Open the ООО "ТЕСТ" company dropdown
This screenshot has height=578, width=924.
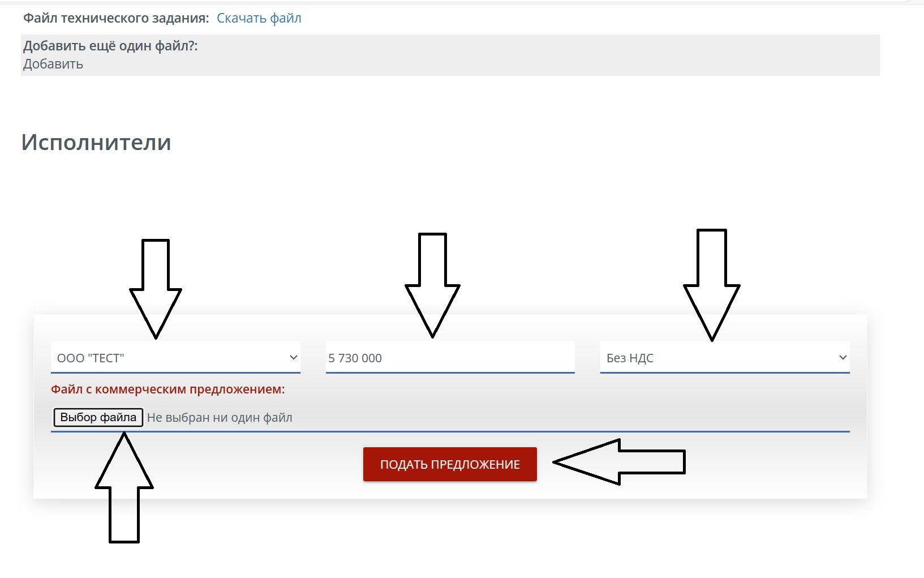click(170, 358)
